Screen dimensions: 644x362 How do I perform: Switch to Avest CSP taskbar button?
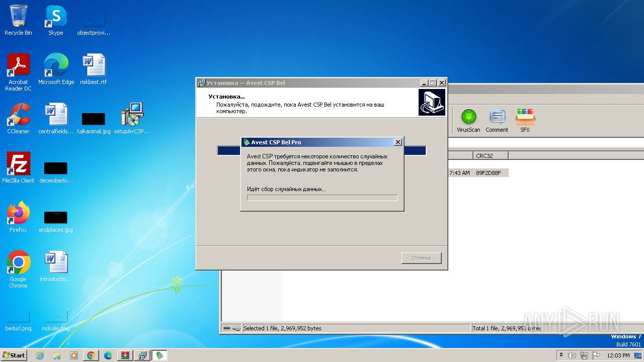pos(159,355)
